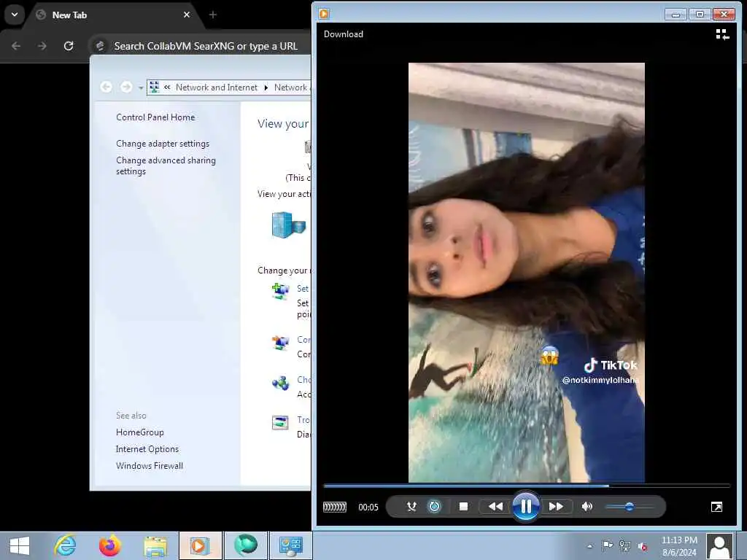This screenshot has height=560, width=747.
Task: Click Network and Internet breadcrumb
Action: [216, 87]
